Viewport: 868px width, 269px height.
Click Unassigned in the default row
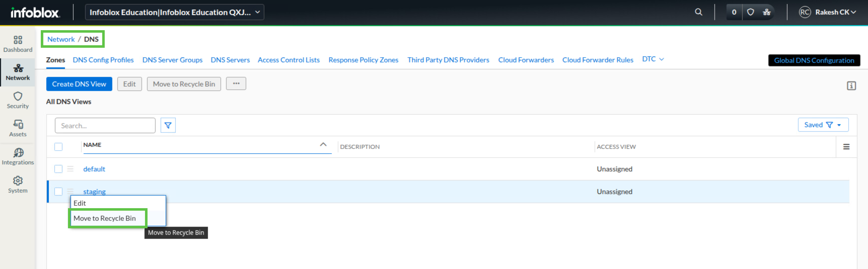pyautogui.click(x=614, y=169)
